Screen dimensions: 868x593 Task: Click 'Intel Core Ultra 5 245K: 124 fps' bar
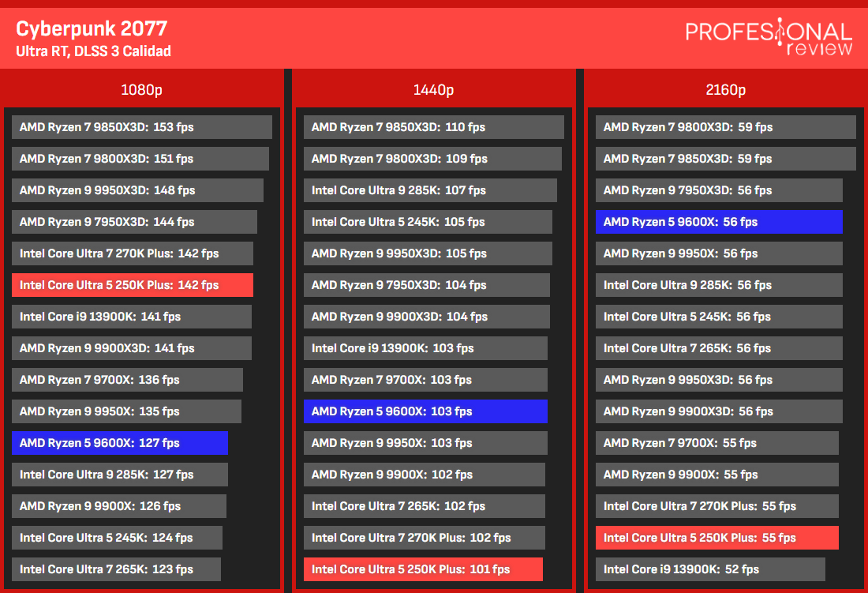click(x=117, y=537)
